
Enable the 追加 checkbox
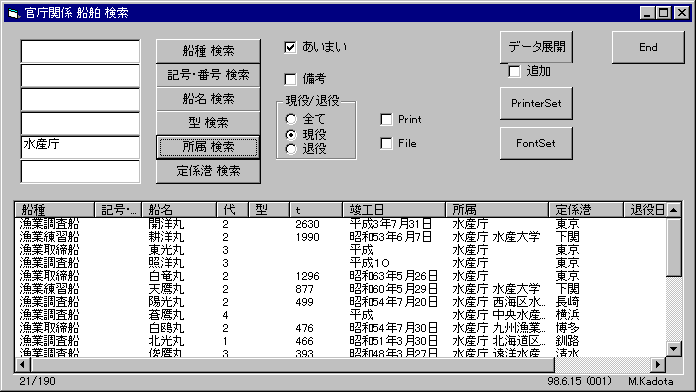click(514, 71)
